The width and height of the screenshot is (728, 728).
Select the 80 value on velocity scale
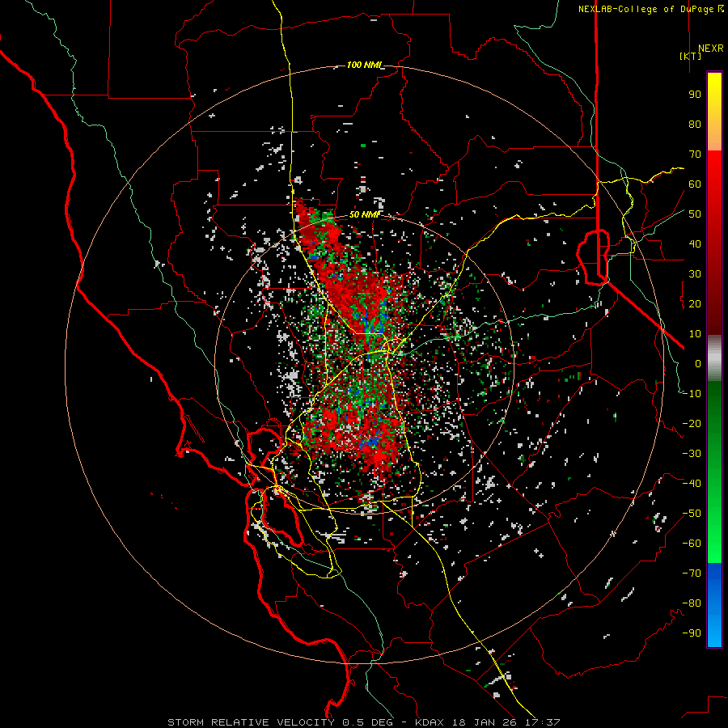(695, 125)
